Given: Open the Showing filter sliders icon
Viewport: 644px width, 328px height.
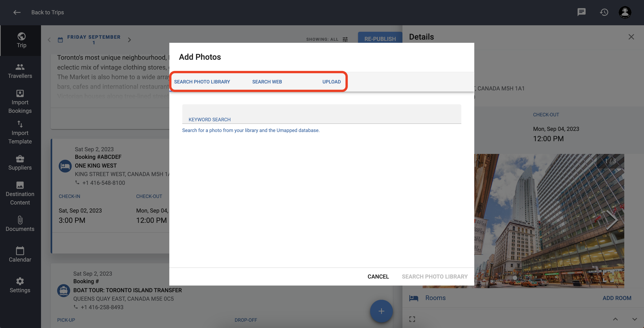Looking at the screenshot, I should [x=345, y=39].
